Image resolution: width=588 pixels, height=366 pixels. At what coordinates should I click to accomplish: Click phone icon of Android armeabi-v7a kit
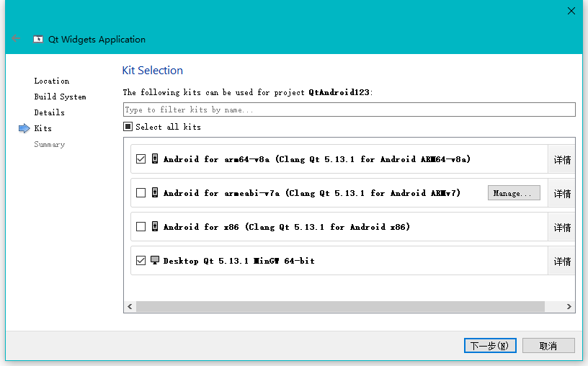tap(154, 192)
